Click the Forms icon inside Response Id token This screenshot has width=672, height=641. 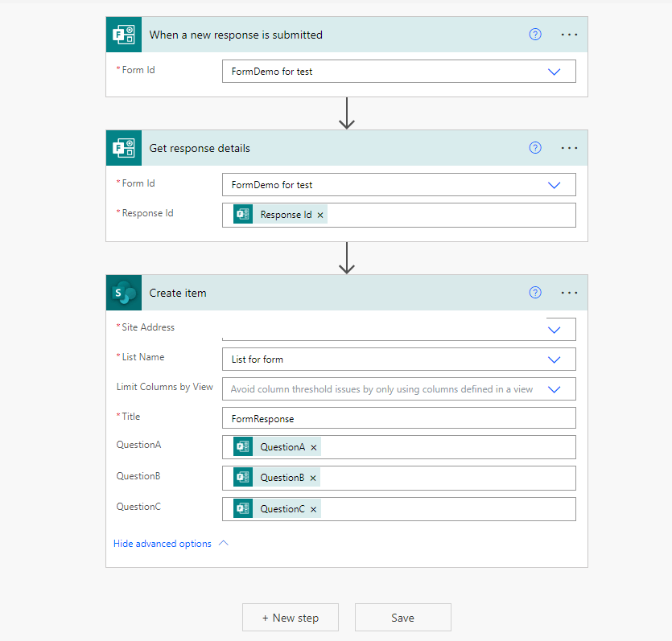point(242,214)
